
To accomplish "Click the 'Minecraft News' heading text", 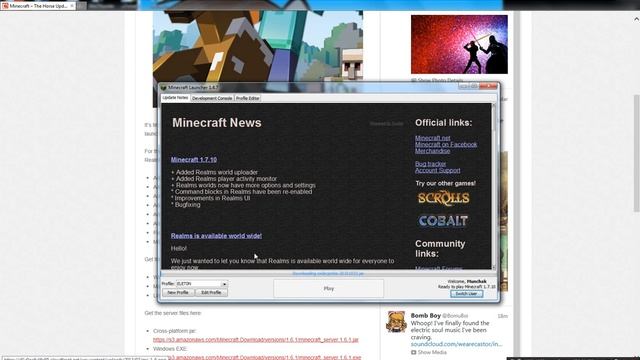I will tap(217, 123).
